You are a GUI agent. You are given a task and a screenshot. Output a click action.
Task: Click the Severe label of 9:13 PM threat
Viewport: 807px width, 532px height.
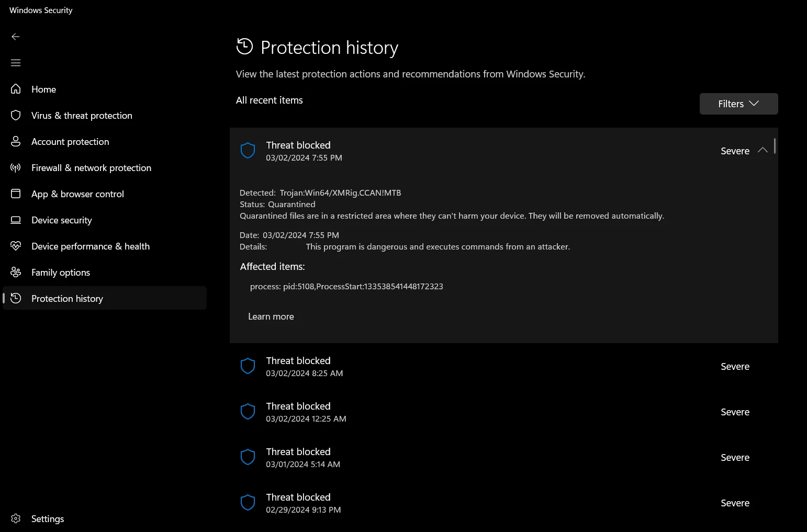coord(735,503)
